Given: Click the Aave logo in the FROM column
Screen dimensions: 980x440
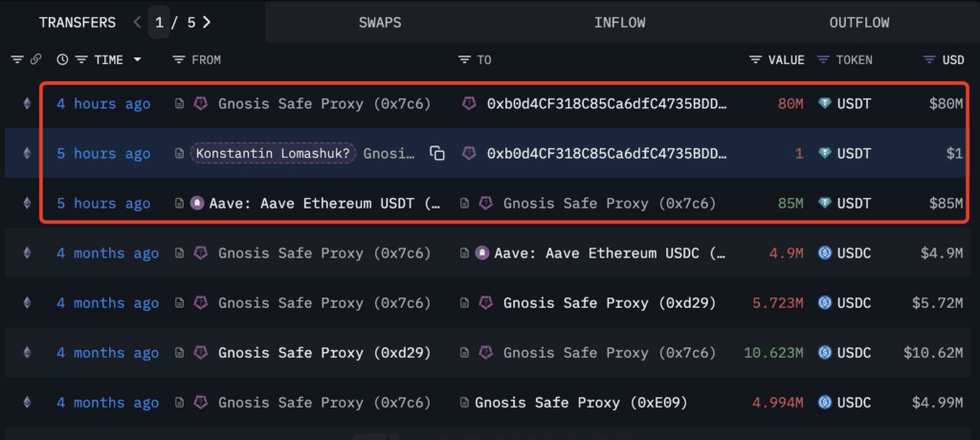Looking at the screenshot, I should pyautogui.click(x=197, y=203).
